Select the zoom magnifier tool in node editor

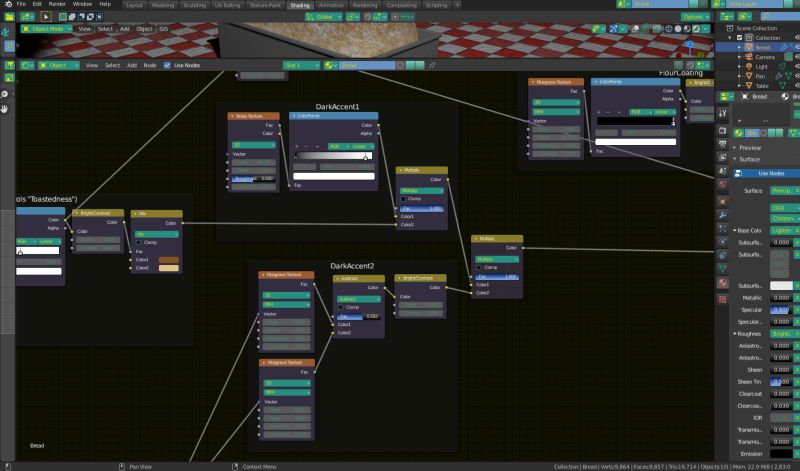(x=5, y=94)
